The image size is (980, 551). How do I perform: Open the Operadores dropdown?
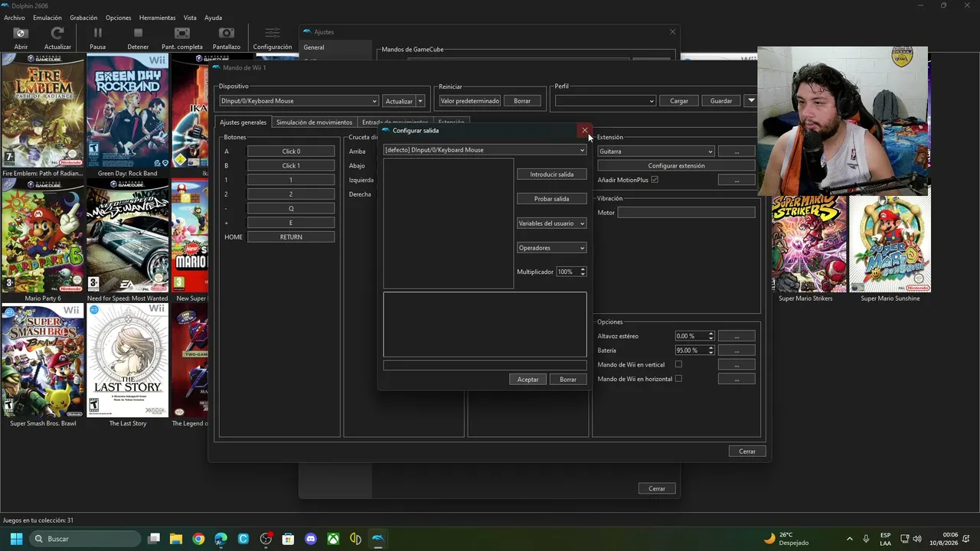coord(551,248)
